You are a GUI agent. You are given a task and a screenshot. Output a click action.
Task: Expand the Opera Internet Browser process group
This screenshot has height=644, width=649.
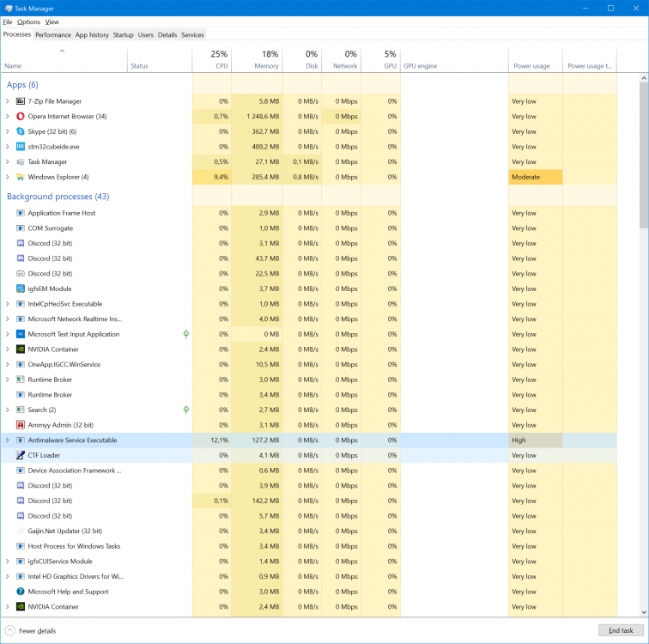point(8,117)
